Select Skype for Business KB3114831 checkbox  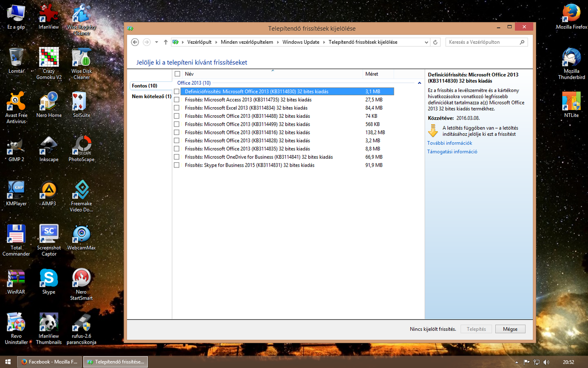click(x=177, y=165)
